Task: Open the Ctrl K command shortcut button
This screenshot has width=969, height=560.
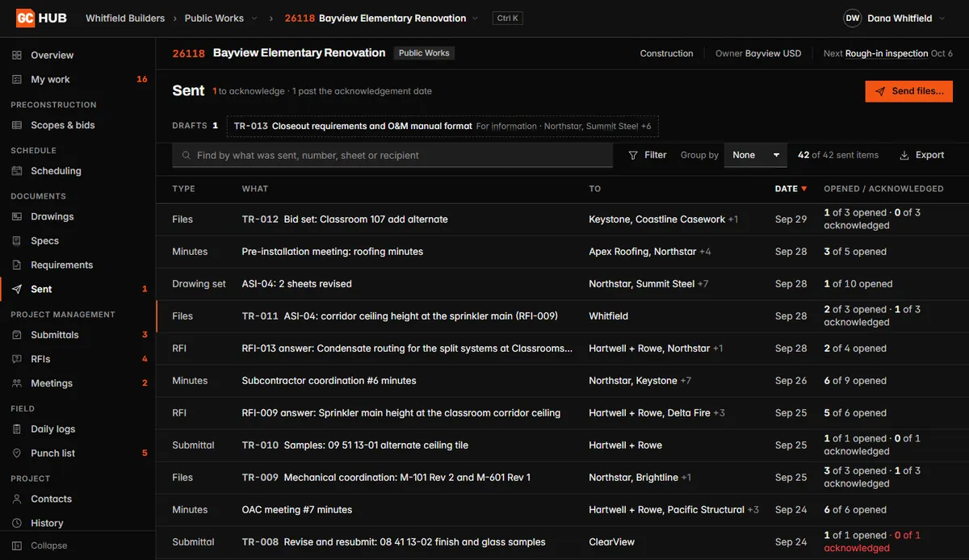Action: point(507,19)
